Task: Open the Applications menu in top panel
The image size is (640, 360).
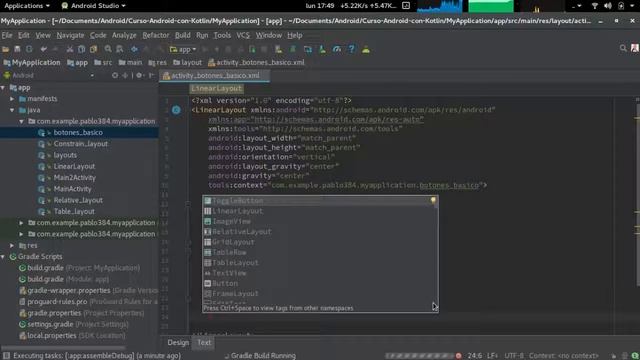Action: (27, 6)
